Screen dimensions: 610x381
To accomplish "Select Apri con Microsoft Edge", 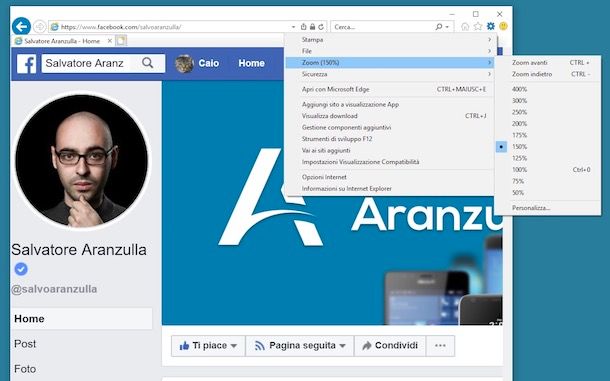I will 389,89.
